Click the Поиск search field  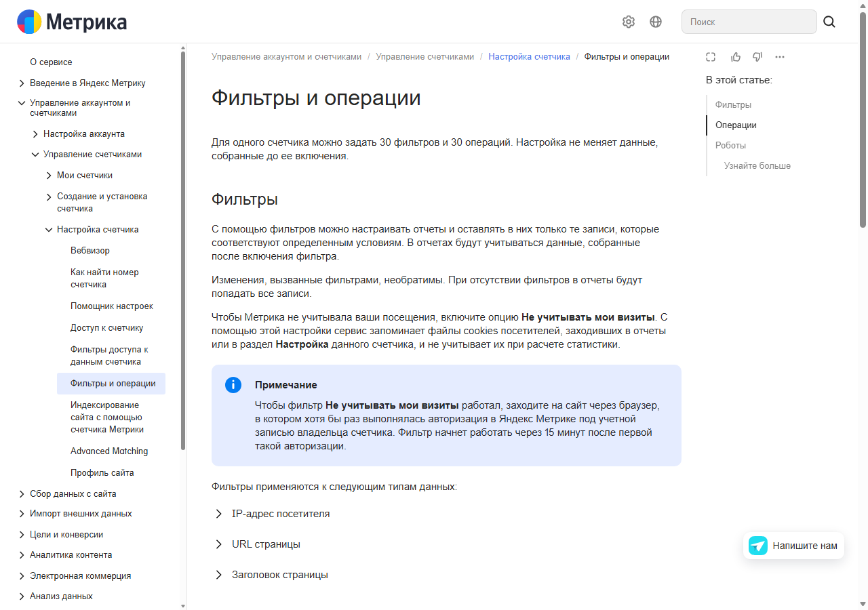pos(749,22)
